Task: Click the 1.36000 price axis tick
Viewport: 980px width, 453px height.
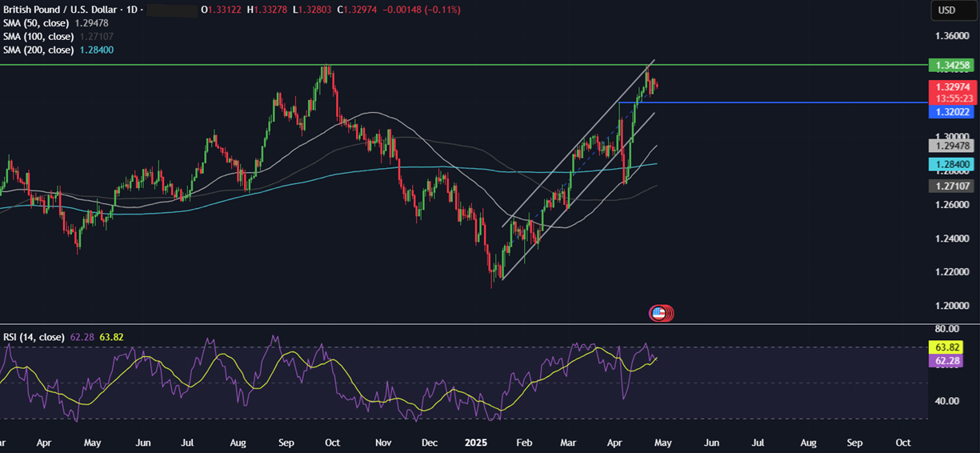Action: pyautogui.click(x=953, y=36)
